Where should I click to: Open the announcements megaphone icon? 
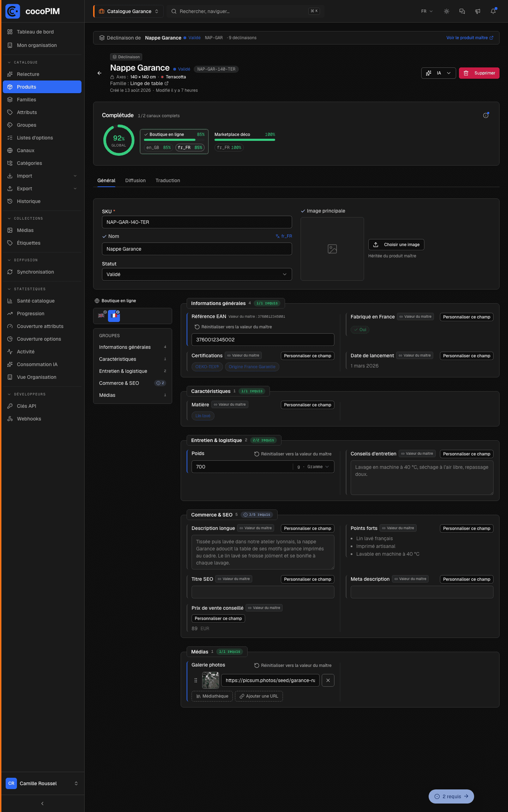pyautogui.click(x=478, y=11)
